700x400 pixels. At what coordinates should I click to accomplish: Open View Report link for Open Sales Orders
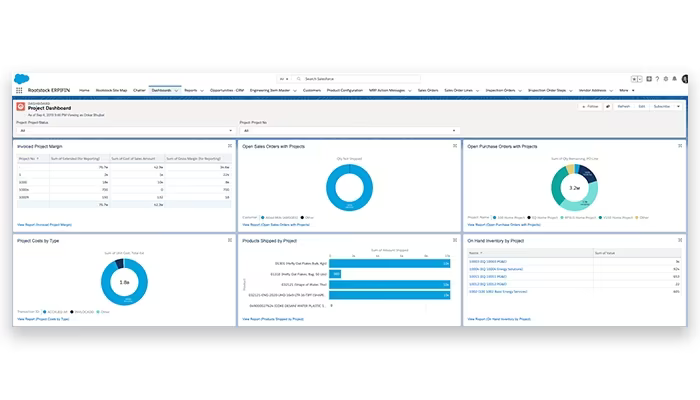pos(276,225)
